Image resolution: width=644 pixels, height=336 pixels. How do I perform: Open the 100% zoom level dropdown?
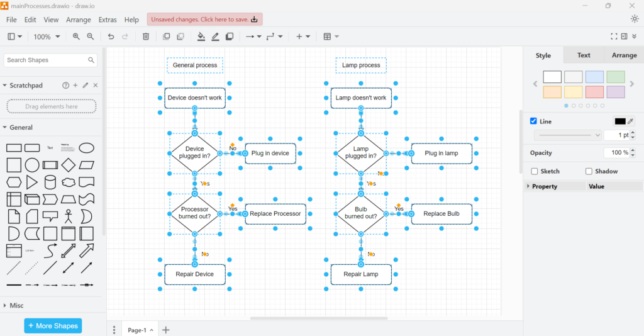tap(47, 36)
